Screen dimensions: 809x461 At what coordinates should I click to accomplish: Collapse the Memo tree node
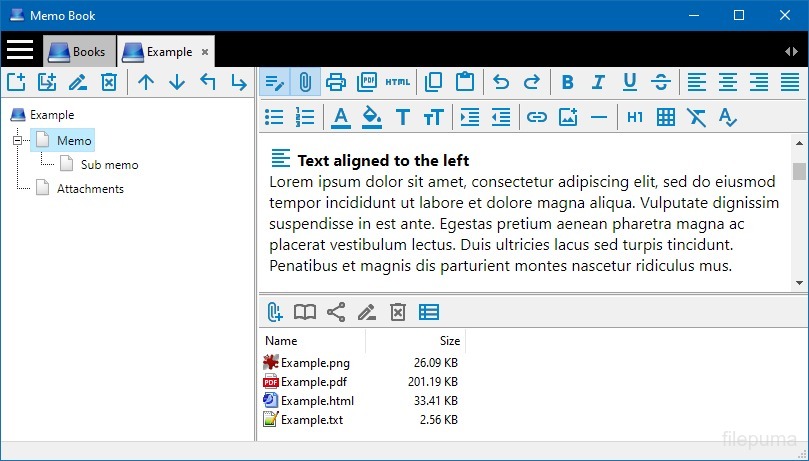point(17,141)
